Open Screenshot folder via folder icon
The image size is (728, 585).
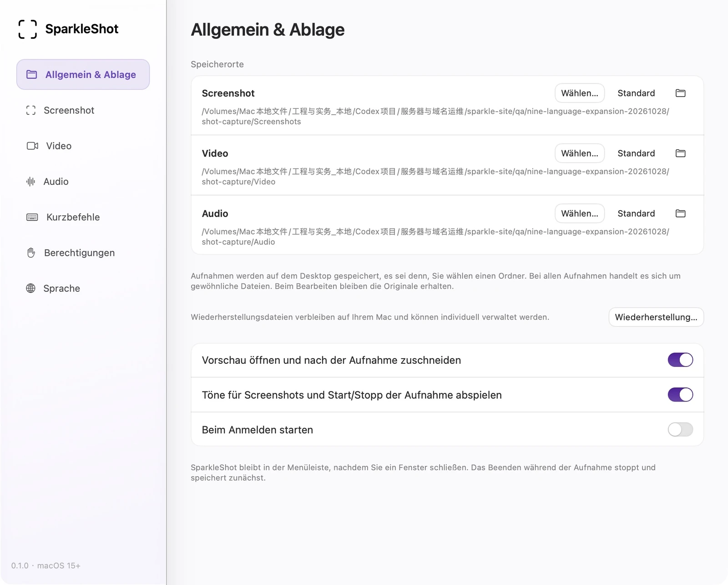point(680,93)
